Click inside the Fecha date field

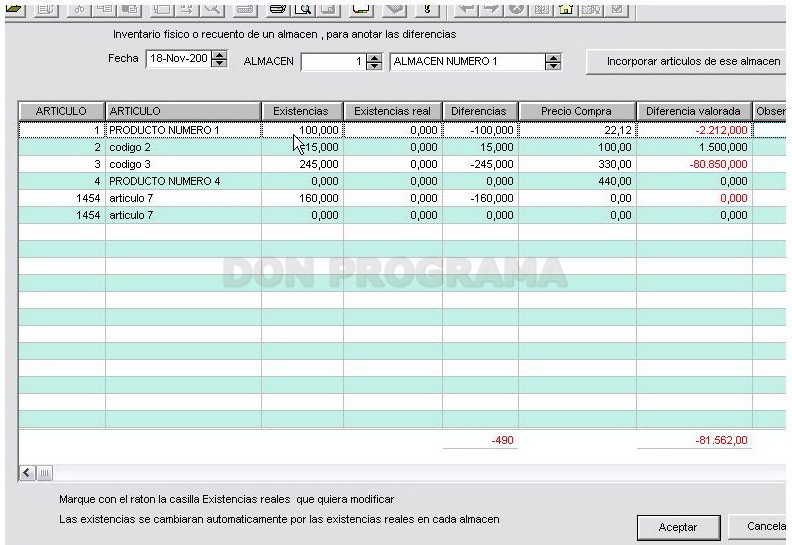(179, 59)
